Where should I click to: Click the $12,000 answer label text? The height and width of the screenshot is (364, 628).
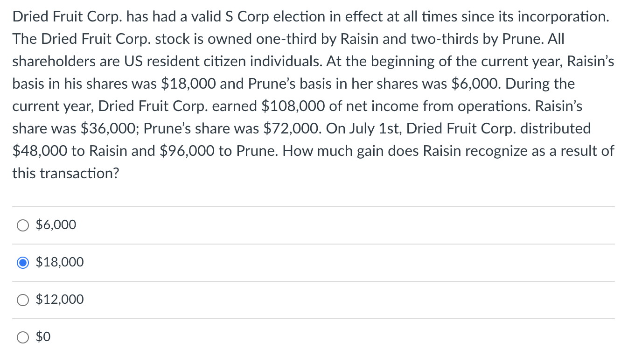(59, 299)
